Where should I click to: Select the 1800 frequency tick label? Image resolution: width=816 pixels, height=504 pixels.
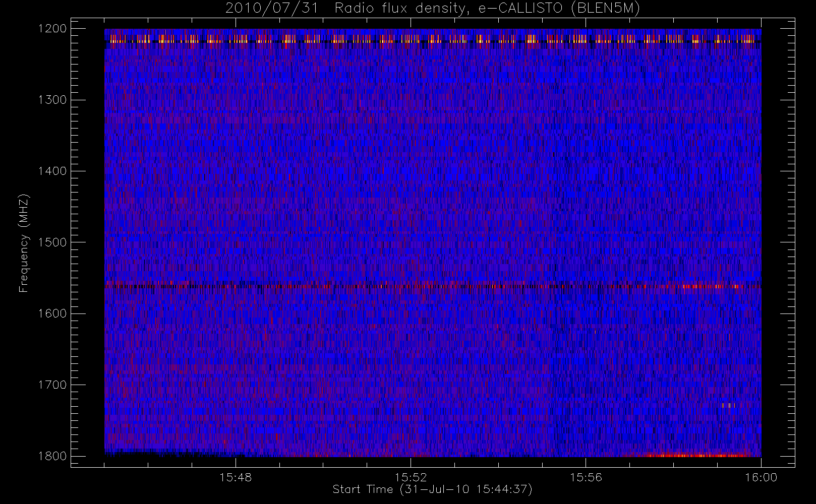click(52, 456)
